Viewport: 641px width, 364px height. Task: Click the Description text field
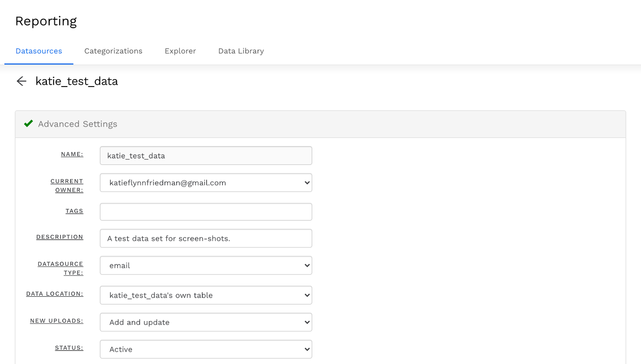pos(206,239)
